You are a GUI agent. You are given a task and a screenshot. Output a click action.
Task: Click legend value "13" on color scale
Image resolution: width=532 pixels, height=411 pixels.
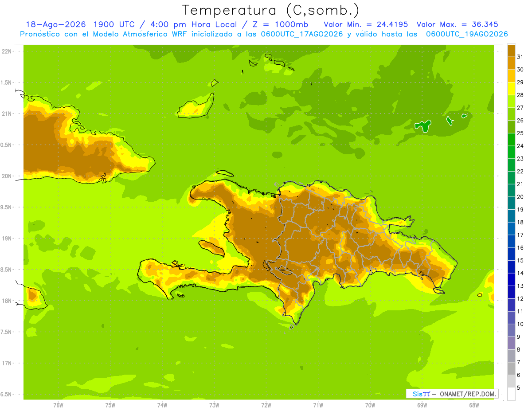520,286
